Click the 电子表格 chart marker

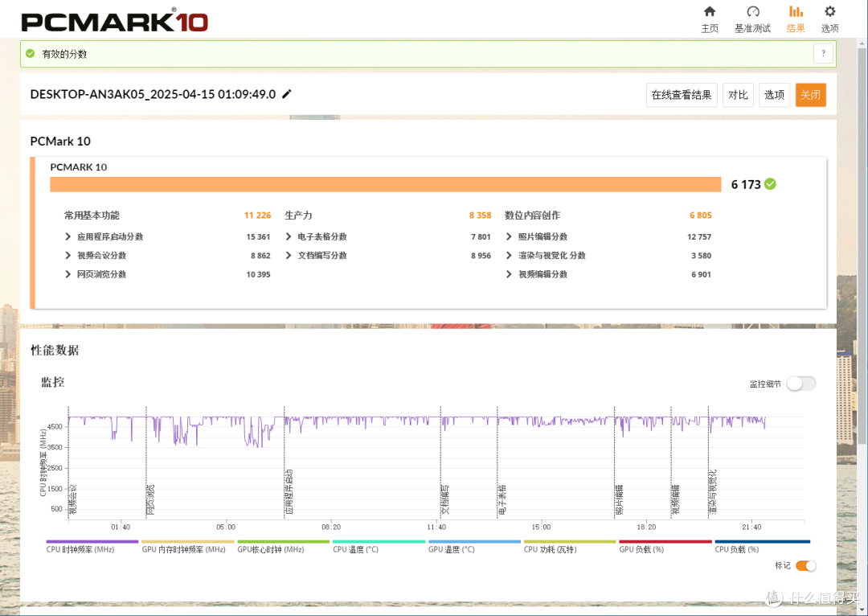pyautogui.click(x=502, y=499)
